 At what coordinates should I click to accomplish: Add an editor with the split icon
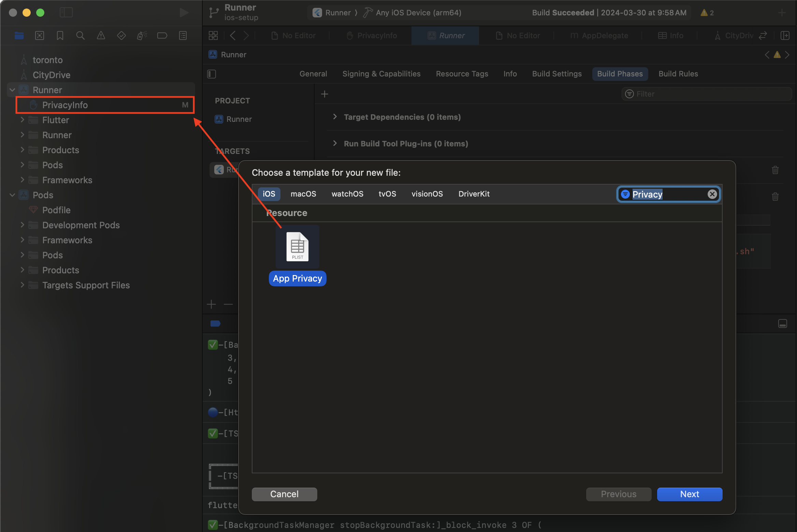click(785, 35)
